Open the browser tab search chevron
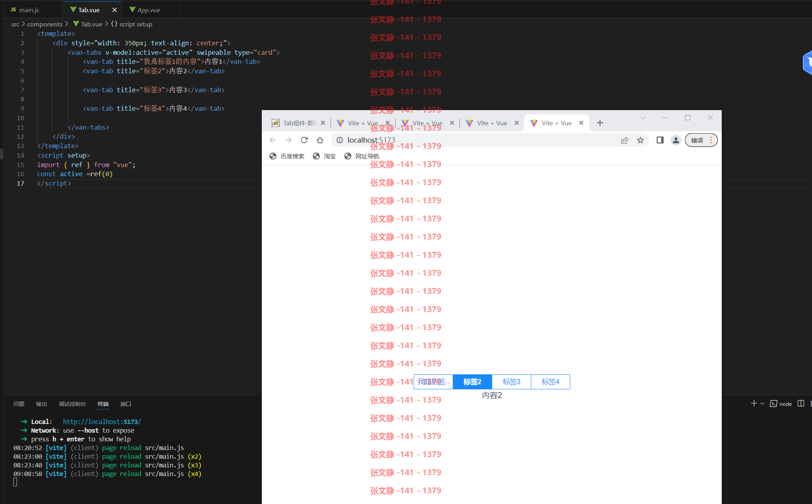The width and height of the screenshot is (812, 504). point(642,118)
